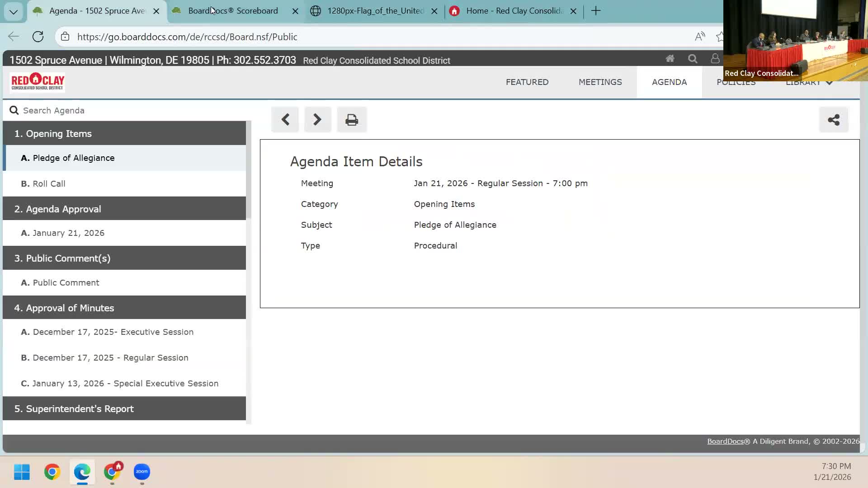The image size is (868, 488).
Task: Select the Roll Call agenda item
Action: coord(49,184)
